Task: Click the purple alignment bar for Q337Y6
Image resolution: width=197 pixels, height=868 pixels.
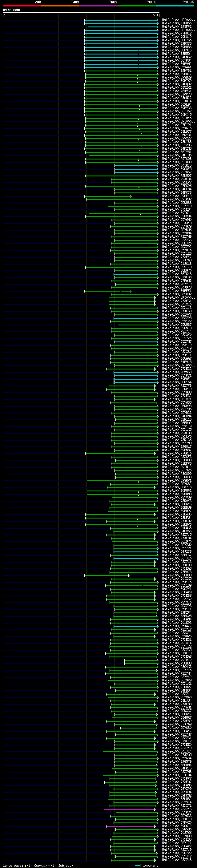Action: 130,809
